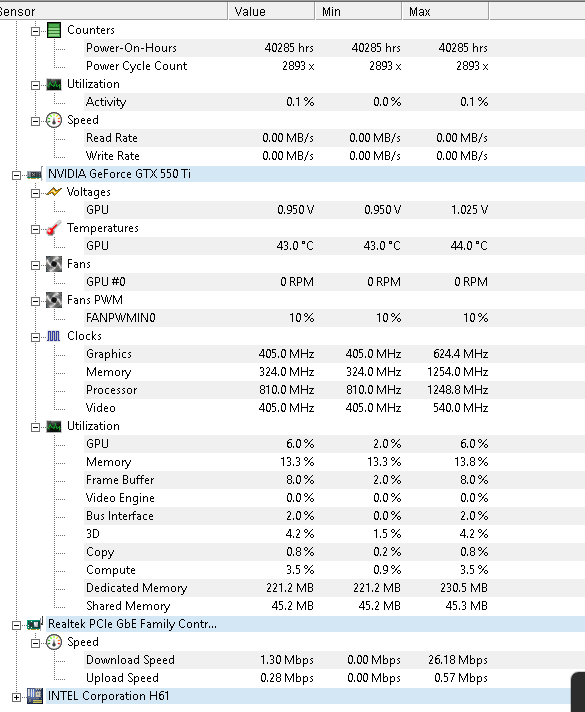Collapse the Temperatures group
This screenshot has height=712, width=585.
(x=35, y=229)
